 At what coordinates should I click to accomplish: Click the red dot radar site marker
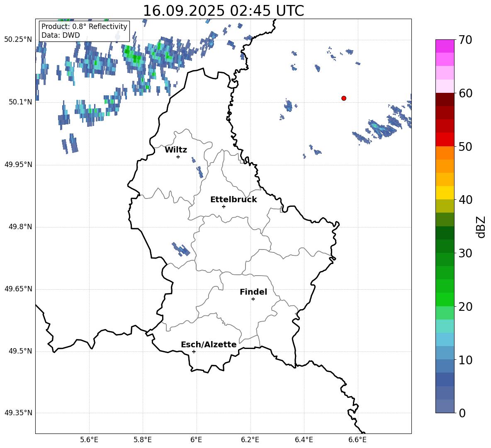pyautogui.click(x=344, y=98)
